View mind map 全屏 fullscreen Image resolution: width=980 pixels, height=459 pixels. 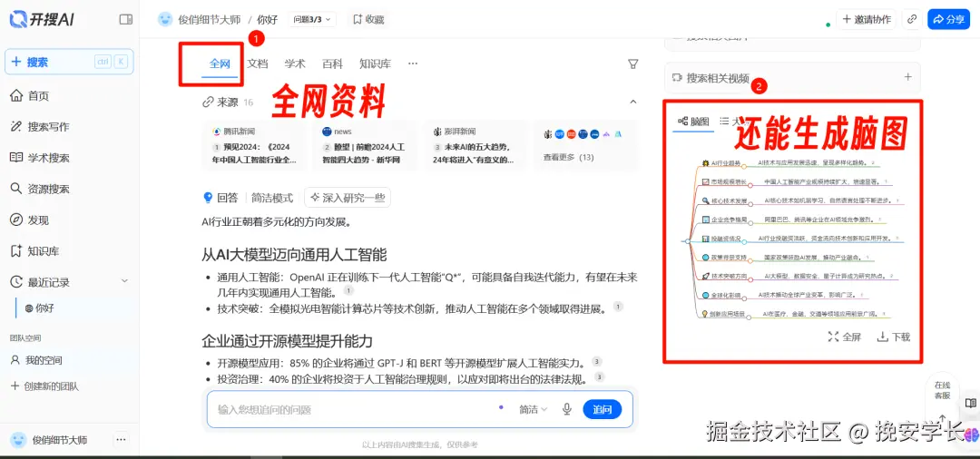pyautogui.click(x=845, y=337)
